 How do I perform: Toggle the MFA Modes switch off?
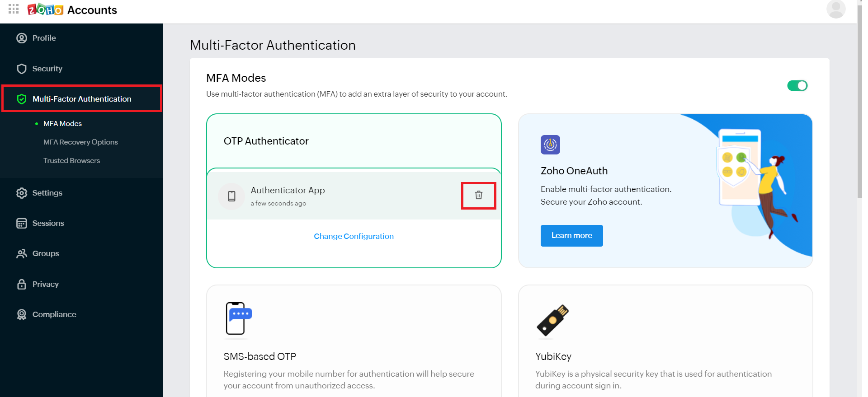pyautogui.click(x=797, y=86)
